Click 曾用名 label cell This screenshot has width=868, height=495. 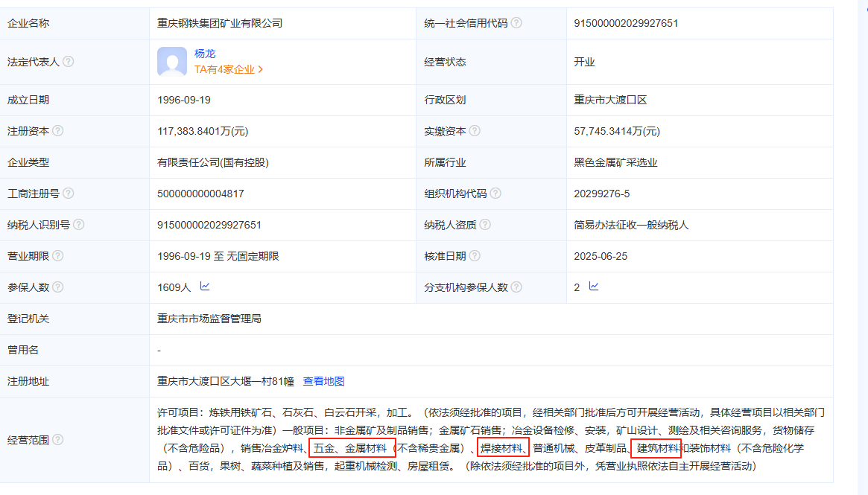(75, 350)
